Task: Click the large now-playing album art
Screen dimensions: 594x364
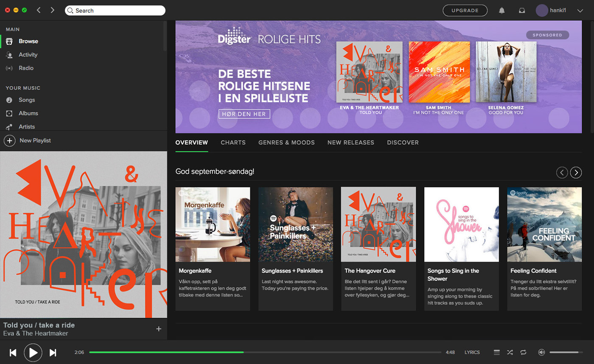Action: [84, 235]
